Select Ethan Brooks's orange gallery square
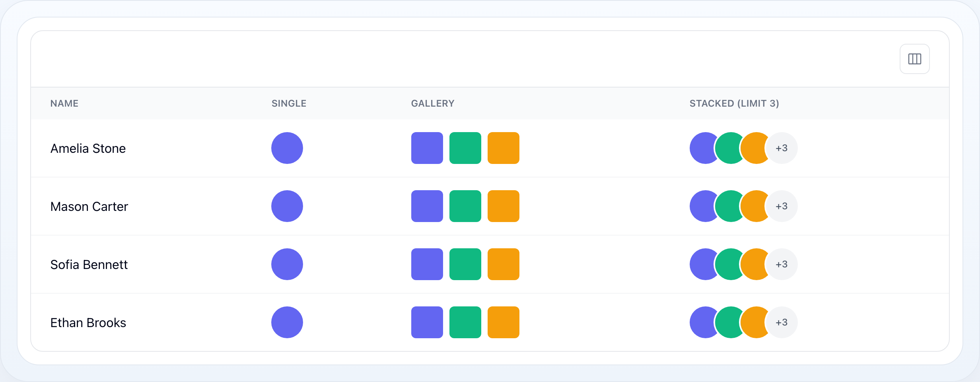 tap(504, 322)
